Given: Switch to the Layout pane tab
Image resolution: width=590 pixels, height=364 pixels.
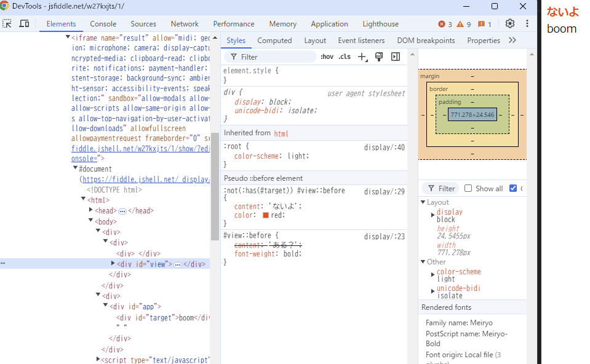Looking at the screenshot, I should coord(315,40).
